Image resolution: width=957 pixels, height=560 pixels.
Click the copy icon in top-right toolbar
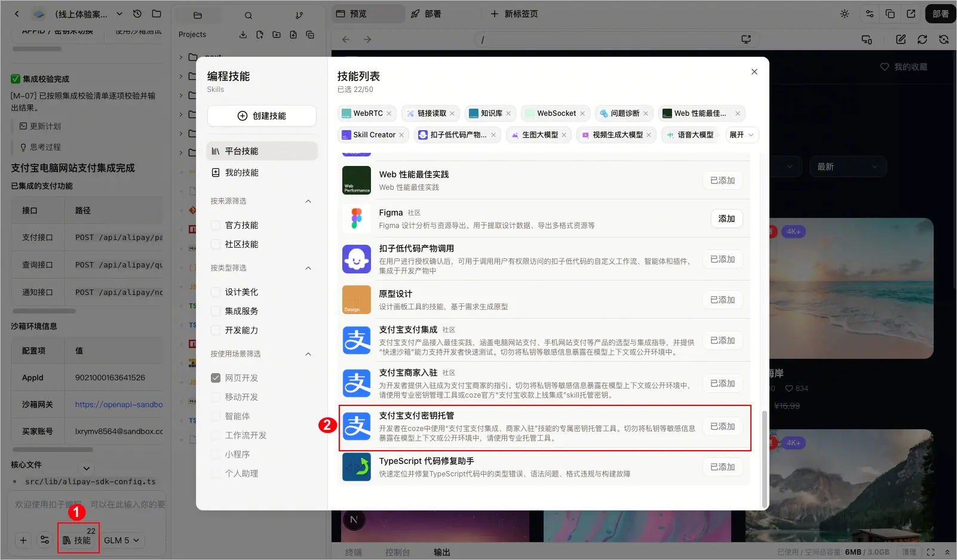890,14
